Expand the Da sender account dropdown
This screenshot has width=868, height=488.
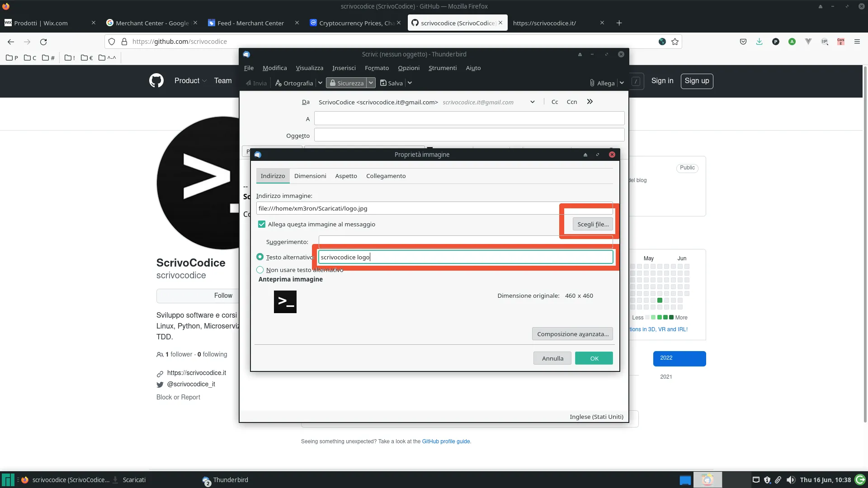tap(532, 102)
